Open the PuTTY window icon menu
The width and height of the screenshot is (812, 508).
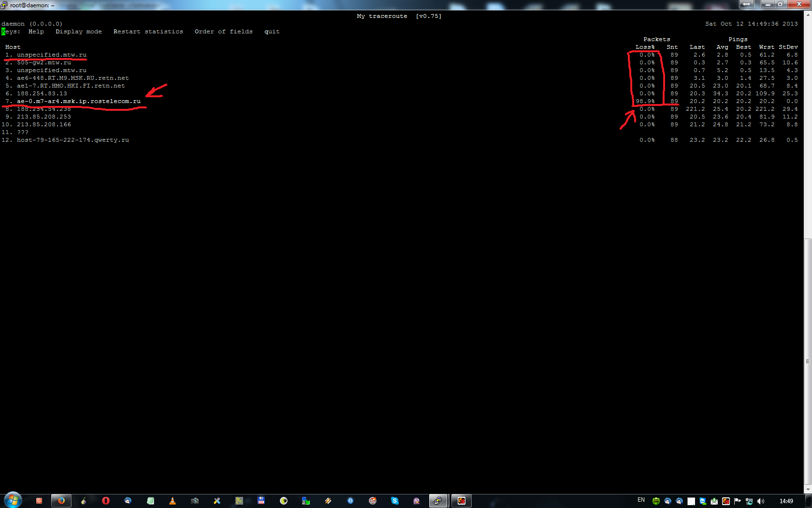[x=4, y=5]
